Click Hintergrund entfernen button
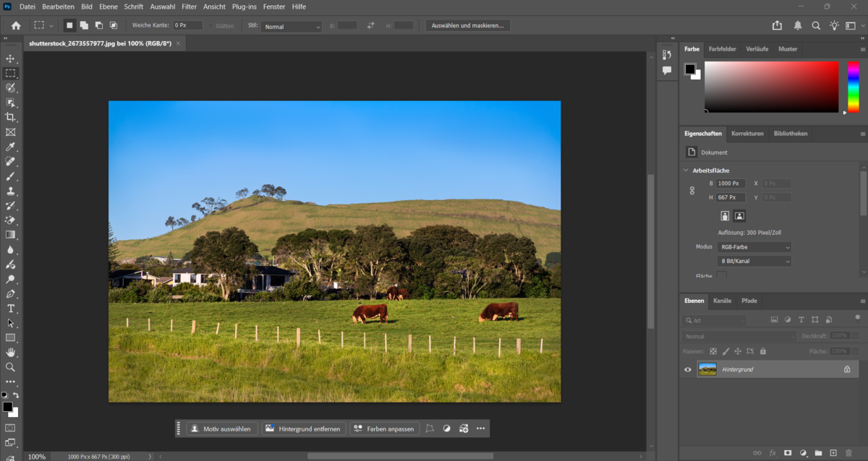This screenshot has height=461, width=868. [x=303, y=428]
